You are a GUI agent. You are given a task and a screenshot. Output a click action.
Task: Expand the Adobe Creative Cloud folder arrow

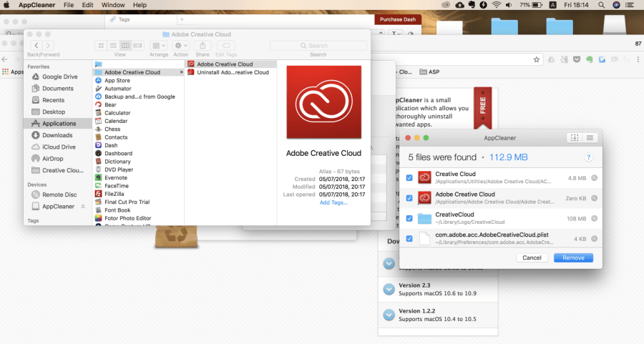[182, 72]
